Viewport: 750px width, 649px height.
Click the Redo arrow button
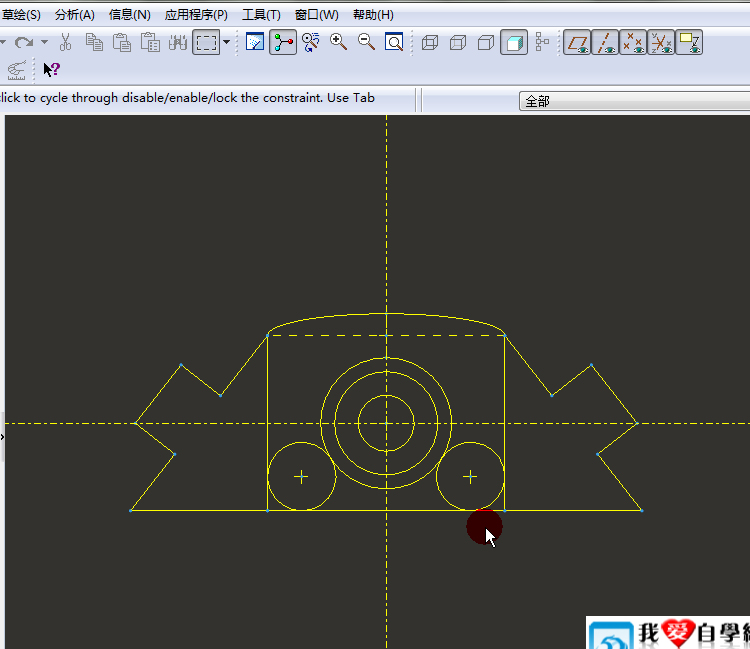click(x=24, y=42)
